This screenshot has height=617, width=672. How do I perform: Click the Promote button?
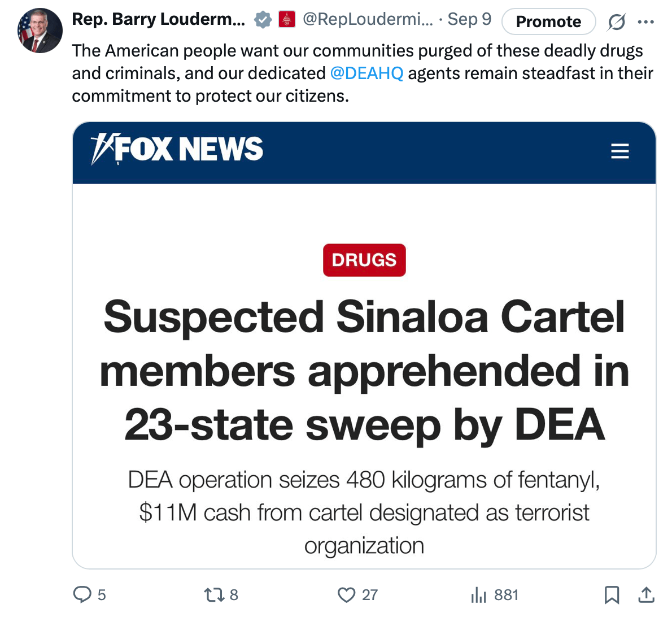548,21
